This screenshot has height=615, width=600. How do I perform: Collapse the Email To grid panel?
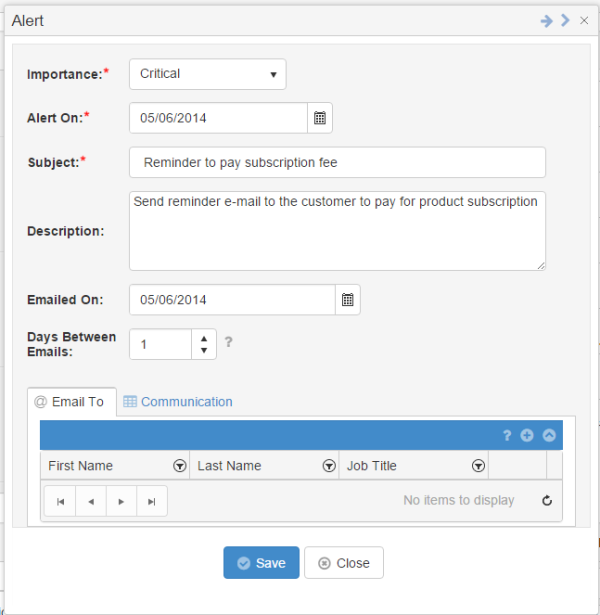tap(549, 435)
